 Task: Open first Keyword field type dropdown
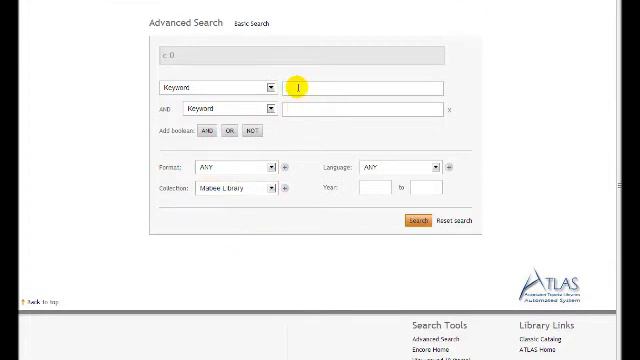point(218,88)
